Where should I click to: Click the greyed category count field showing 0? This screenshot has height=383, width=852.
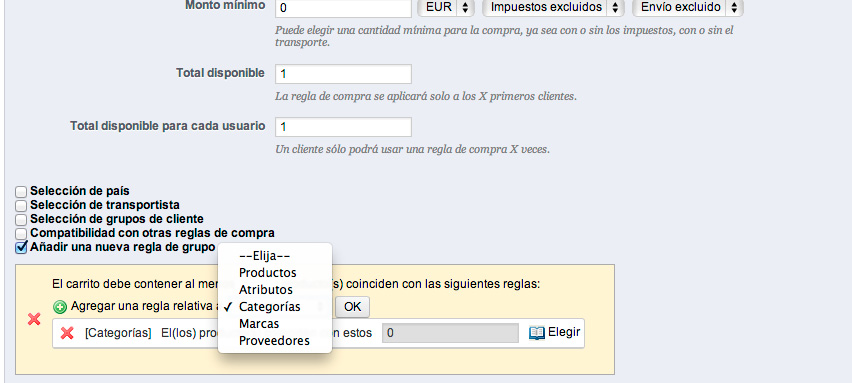(450, 333)
